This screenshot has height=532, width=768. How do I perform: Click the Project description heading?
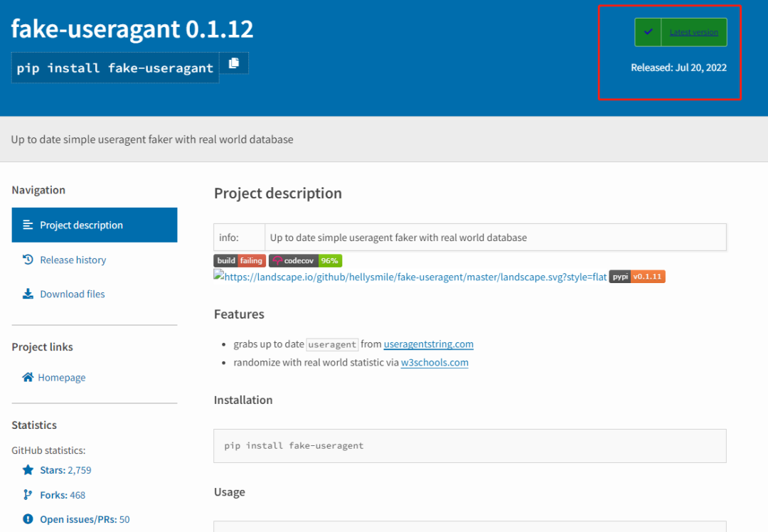(x=278, y=193)
